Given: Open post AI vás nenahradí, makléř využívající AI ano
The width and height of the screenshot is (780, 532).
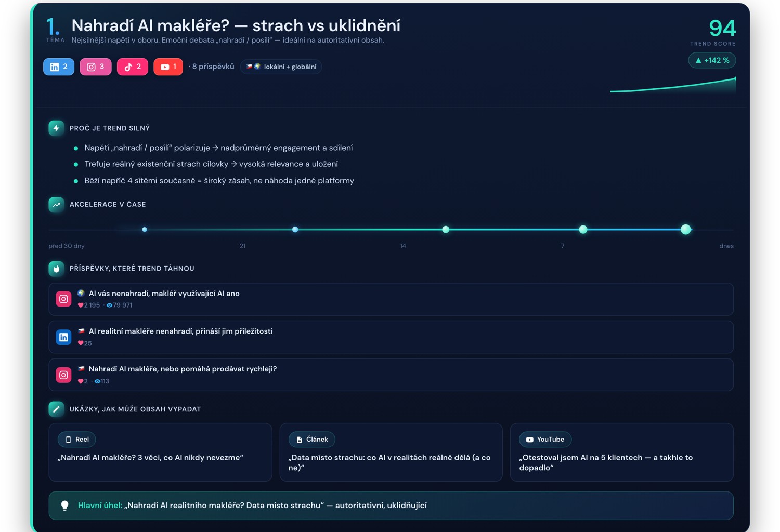Looking at the screenshot, I should tap(391, 299).
